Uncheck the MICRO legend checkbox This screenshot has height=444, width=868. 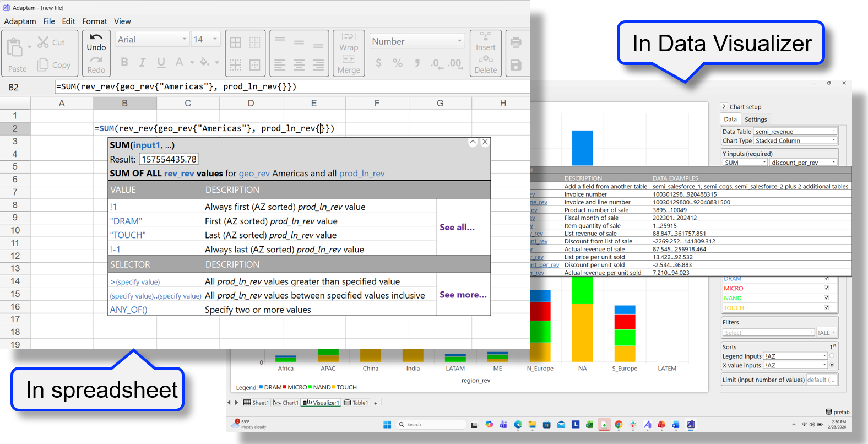(x=826, y=288)
